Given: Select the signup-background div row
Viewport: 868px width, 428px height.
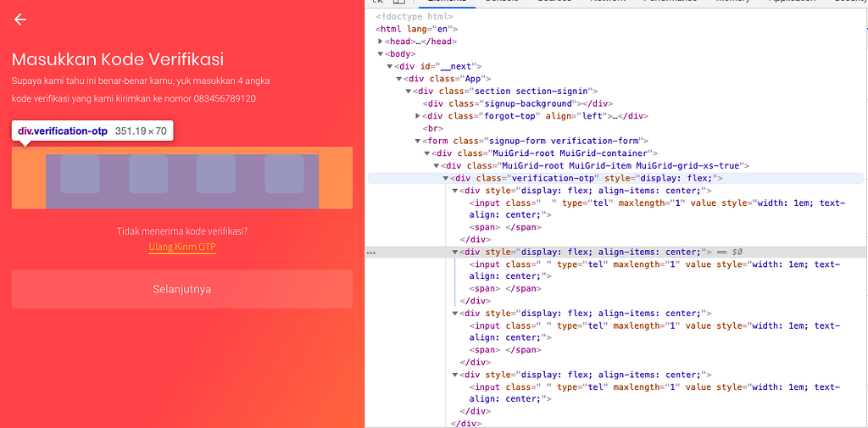Looking at the screenshot, I should coord(518,103).
